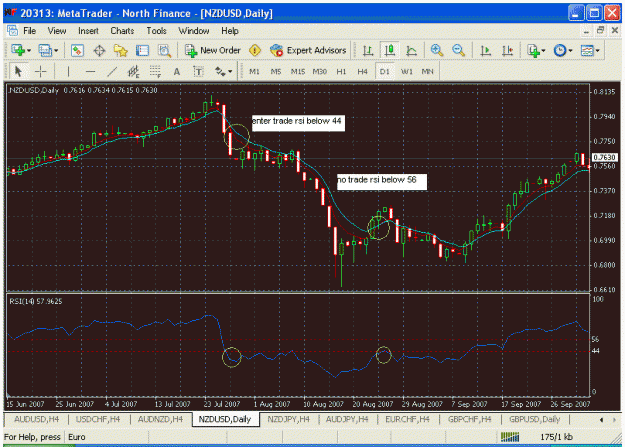Click 'no trade rsi below 56' label

381,181
